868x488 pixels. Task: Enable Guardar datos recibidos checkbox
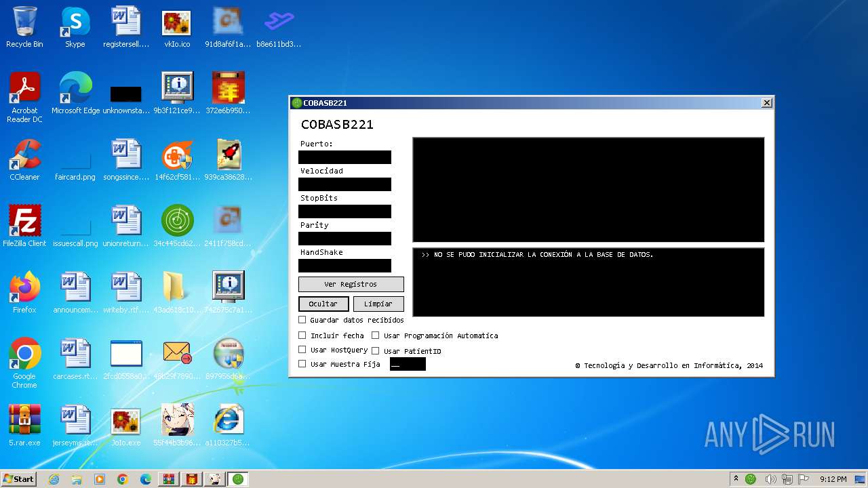point(302,319)
